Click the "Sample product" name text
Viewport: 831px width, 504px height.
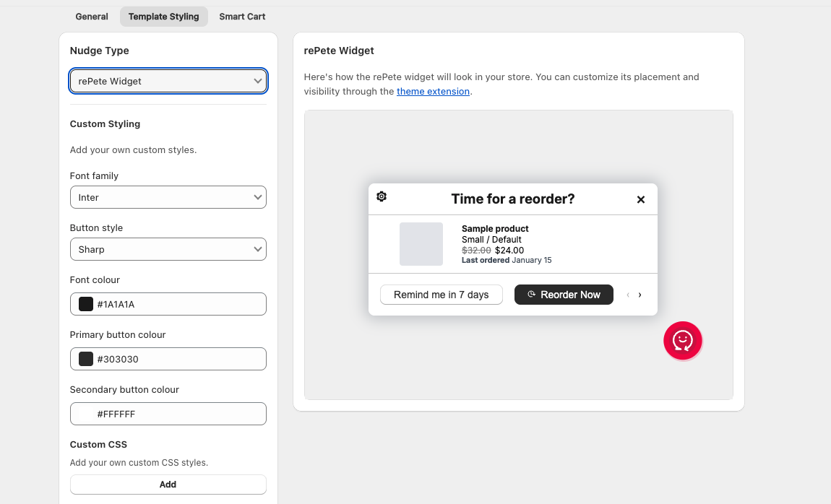pyautogui.click(x=495, y=229)
